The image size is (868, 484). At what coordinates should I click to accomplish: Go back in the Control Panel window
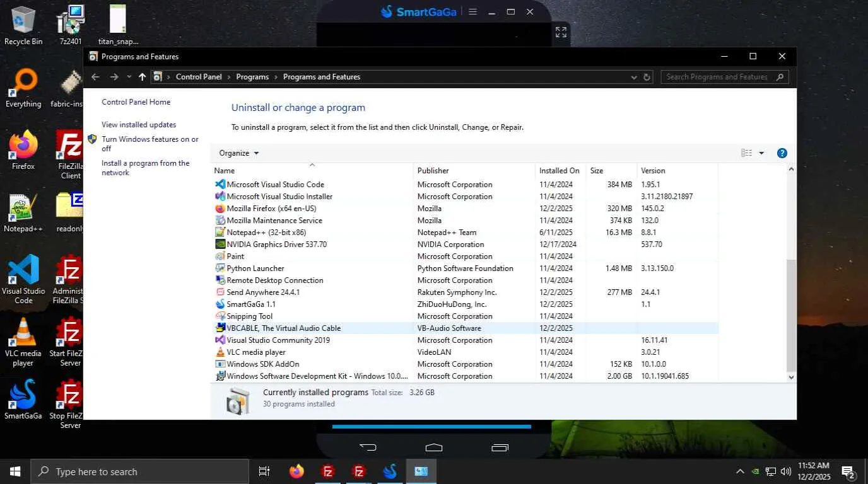[95, 77]
